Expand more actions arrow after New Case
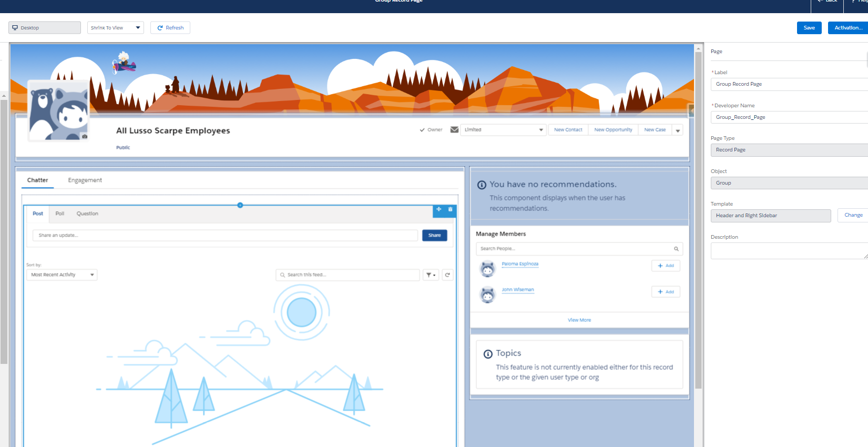Screen dimensions: 868x447 click(x=678, y=130)
